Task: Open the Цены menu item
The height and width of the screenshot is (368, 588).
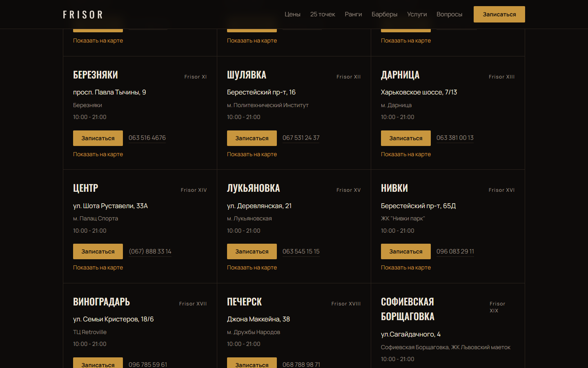Action: click(x=292, y=14)
